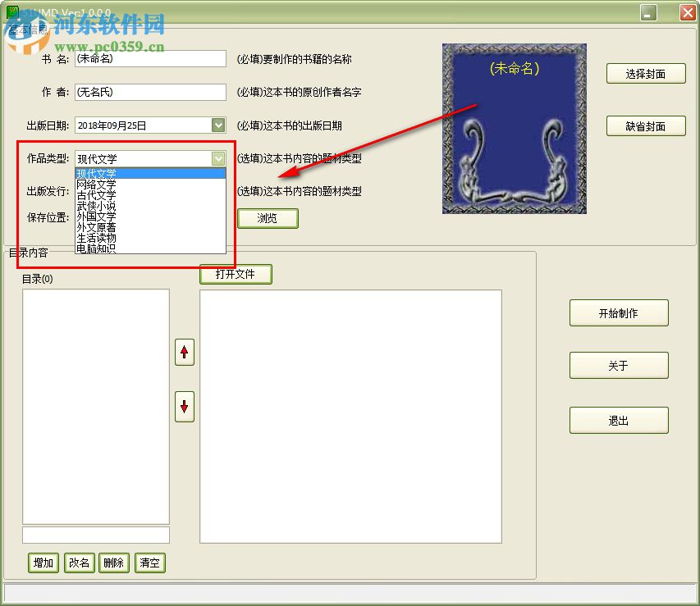Choose 电脑知识 from the category list
The width and height of the screenshot is (700, 606).
96,249
